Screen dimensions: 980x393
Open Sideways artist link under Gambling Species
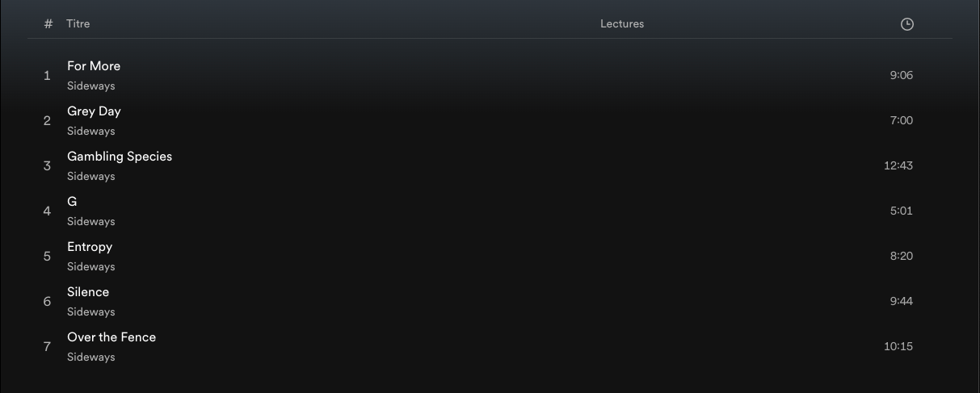(91, 176)
